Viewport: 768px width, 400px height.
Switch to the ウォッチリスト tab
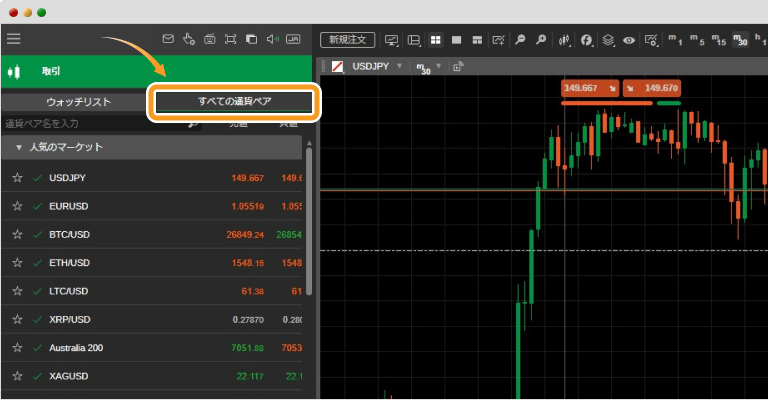[x=78, y=102]
